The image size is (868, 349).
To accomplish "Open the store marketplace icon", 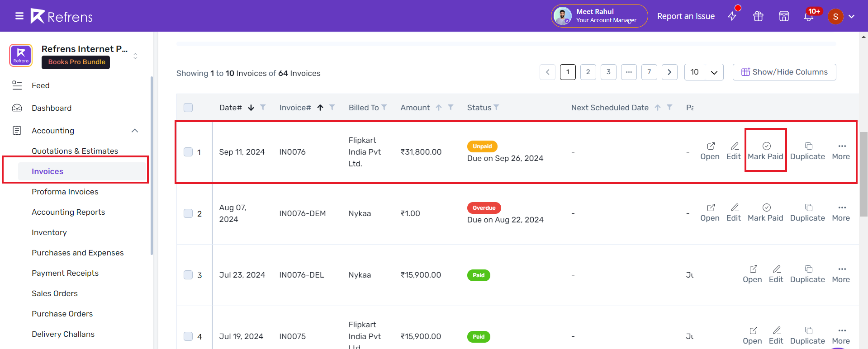I will pos(784,16).
